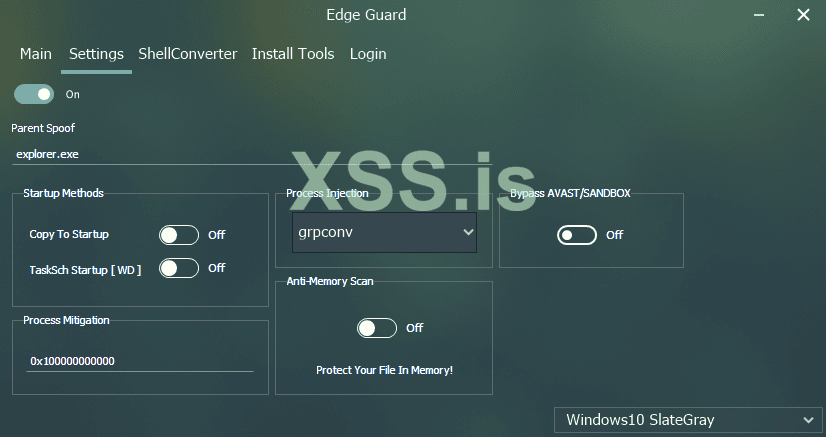Open the ShellConverter tab
The height and width of the screenshot is (437, 826).
(x=188, y=54)
